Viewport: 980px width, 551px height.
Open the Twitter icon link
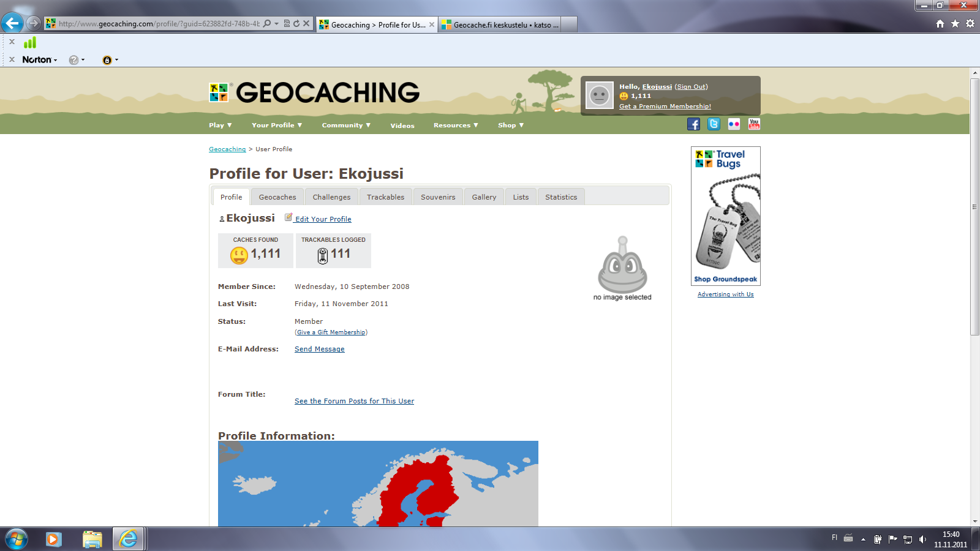tap(714, 124)
